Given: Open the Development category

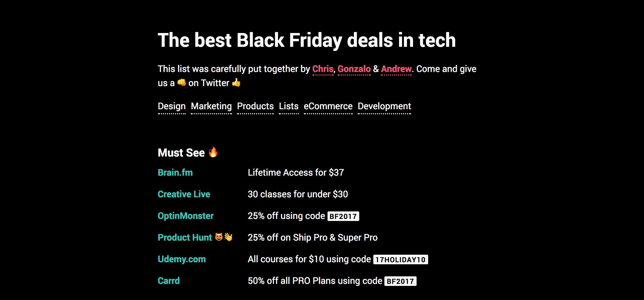Looking at the screenshot, I should (384, 106).
